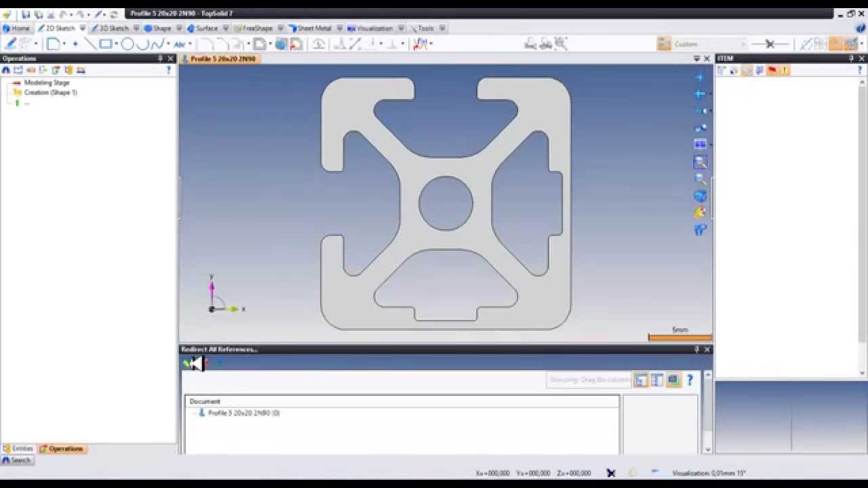The image size is (868, 488).
Task: Select the Abc text tool
Action: (179, 44)
